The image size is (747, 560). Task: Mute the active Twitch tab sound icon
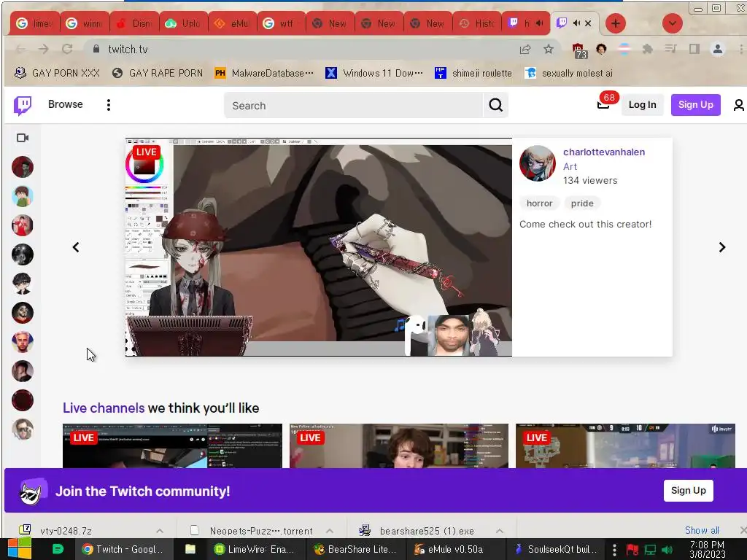tap(576, 23)
